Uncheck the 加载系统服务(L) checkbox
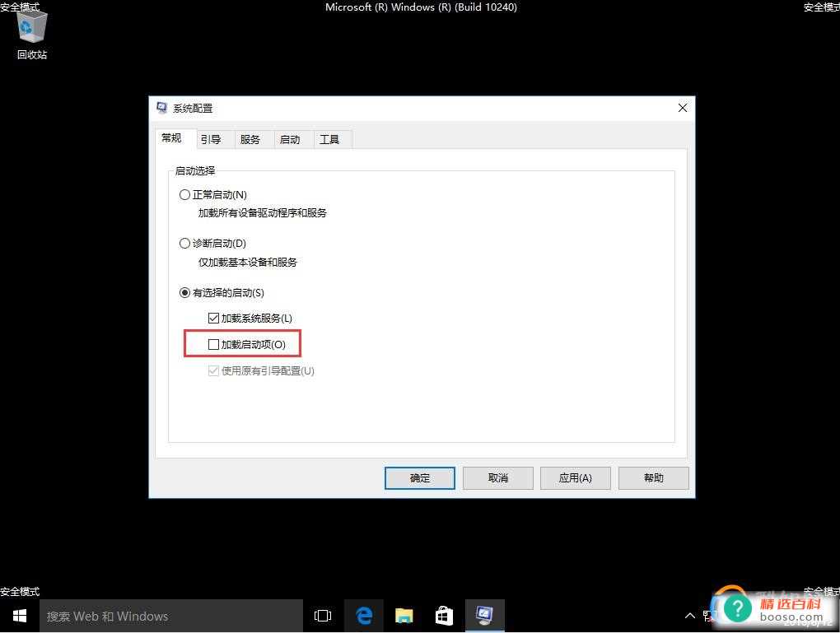The image size is (840, 633). coord(212,318)
